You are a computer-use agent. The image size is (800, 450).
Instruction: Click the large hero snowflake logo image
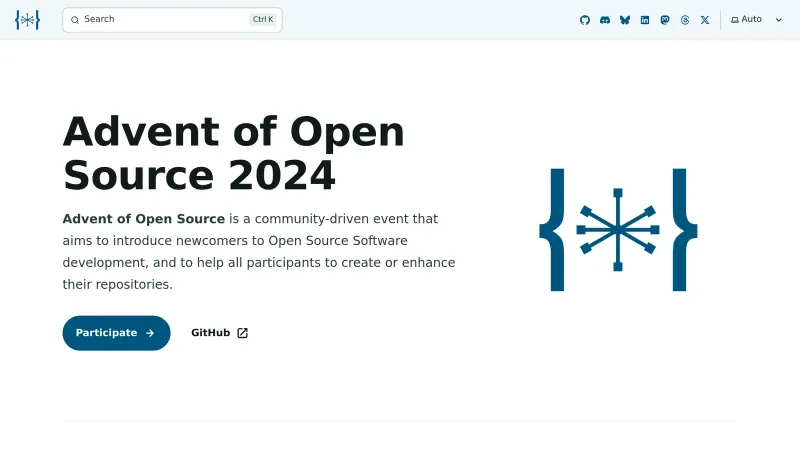(618, 230)
